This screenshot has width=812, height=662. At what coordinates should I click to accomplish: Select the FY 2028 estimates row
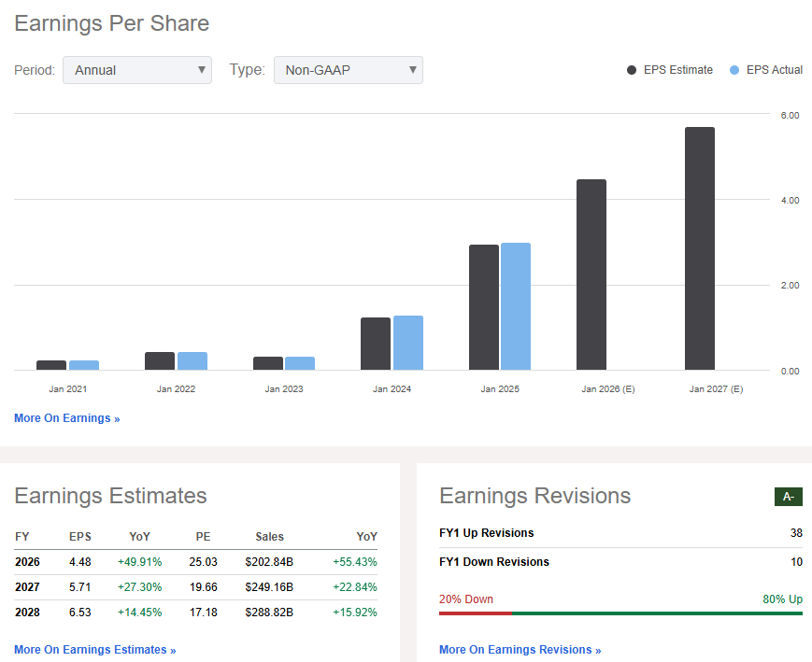[x=196, y=611]
